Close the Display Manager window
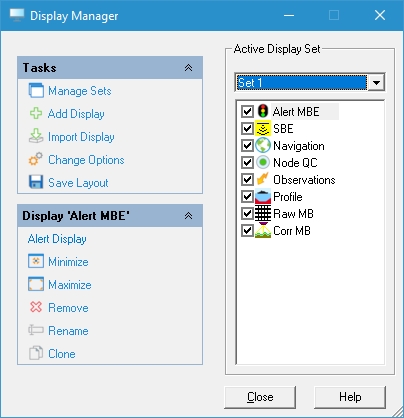 pos(380,15)
